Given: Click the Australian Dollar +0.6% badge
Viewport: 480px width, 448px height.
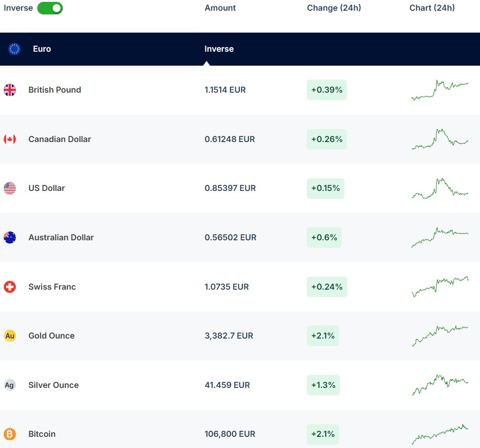Looking at the screenshot, I should [324, 238].
